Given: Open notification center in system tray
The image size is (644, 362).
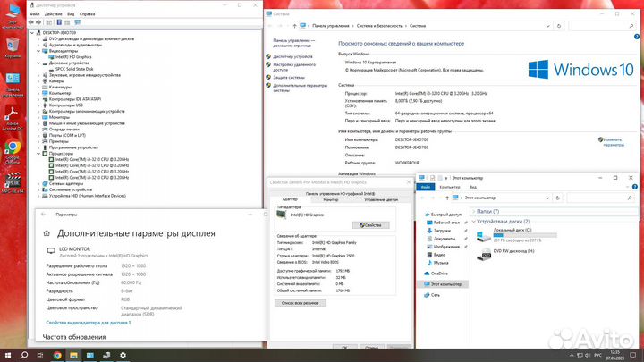Looking at the screenshot, I should [x=633, y=356].
